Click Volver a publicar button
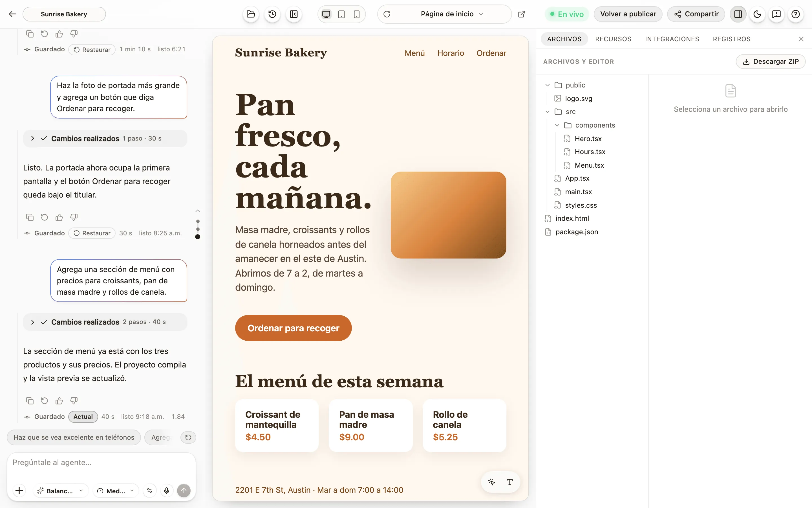The image size is (812, 508). 628,14
